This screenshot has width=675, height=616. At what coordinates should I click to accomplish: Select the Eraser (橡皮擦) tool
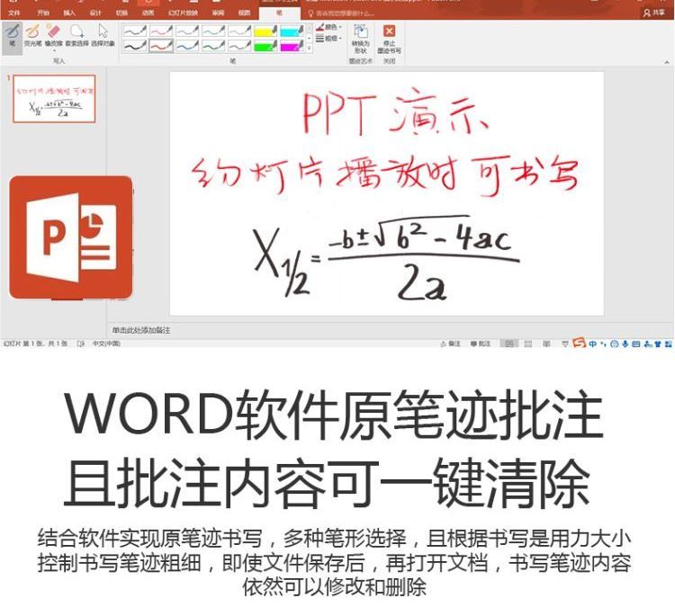click(54, 35)
